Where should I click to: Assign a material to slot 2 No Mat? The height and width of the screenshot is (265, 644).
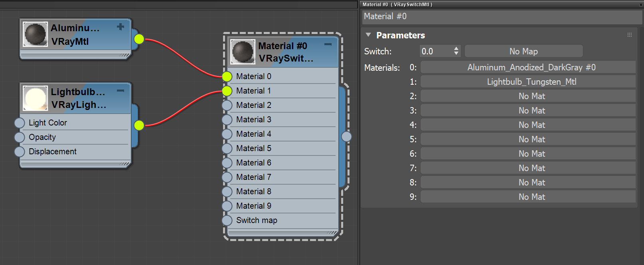528,96
